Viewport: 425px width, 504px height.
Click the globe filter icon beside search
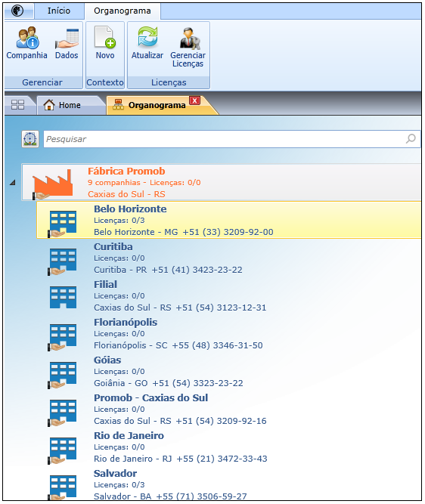point(30,139)
